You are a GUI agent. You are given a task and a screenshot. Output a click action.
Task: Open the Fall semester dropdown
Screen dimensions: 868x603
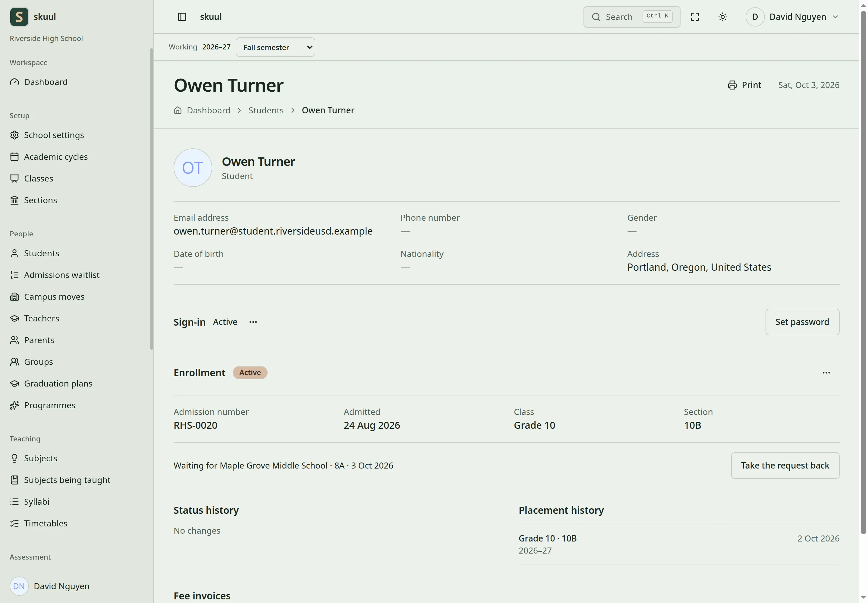pyautogui.click(x=275, y=47)
